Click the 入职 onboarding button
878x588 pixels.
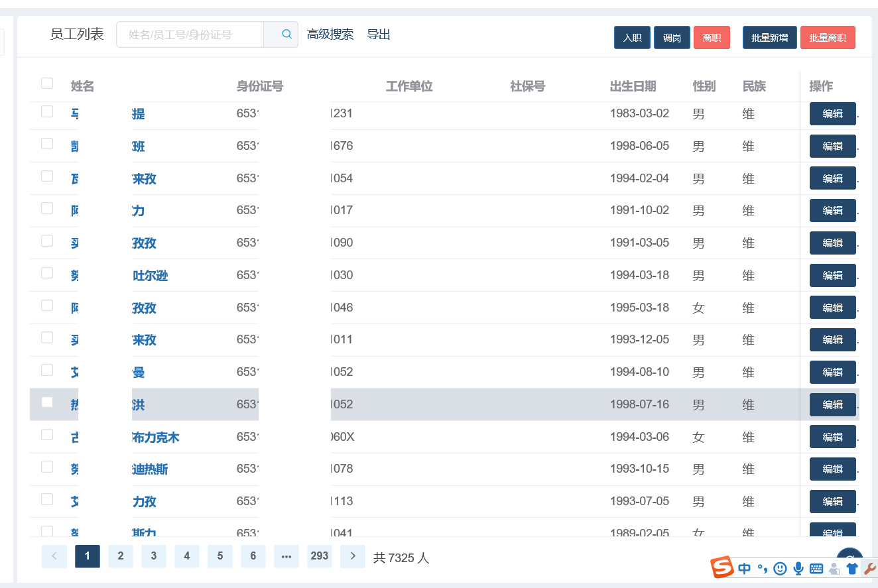click(632, 38)
